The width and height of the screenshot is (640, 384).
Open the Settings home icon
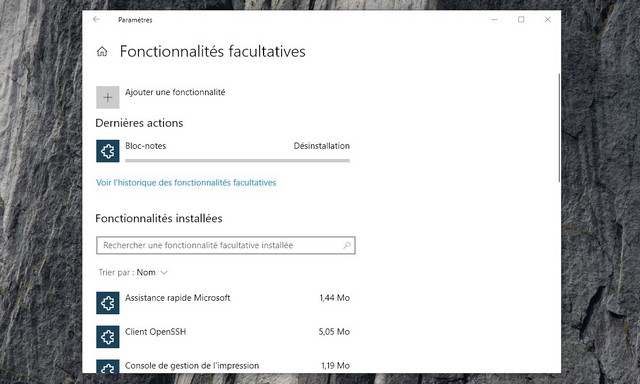102,51
